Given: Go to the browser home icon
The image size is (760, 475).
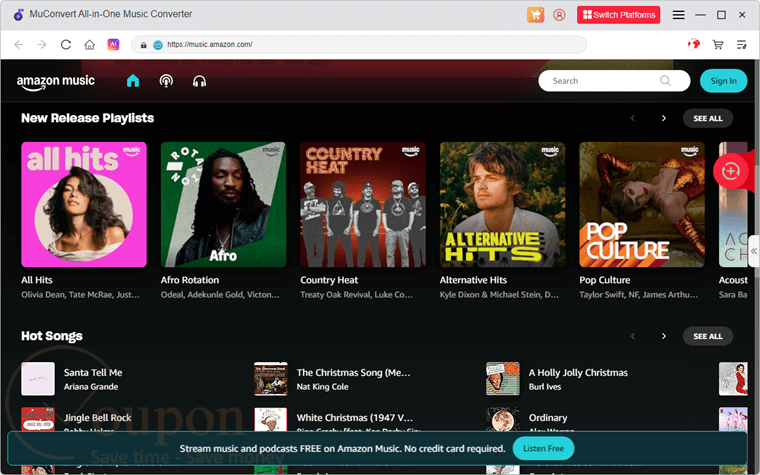Looking at the screenshot, I should coord(90,45).
